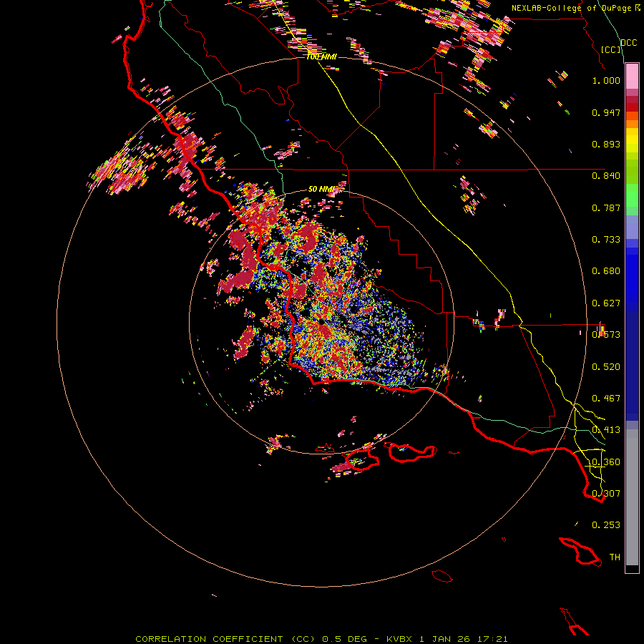Pick the light pink top color bar segment

click(632, 77)
